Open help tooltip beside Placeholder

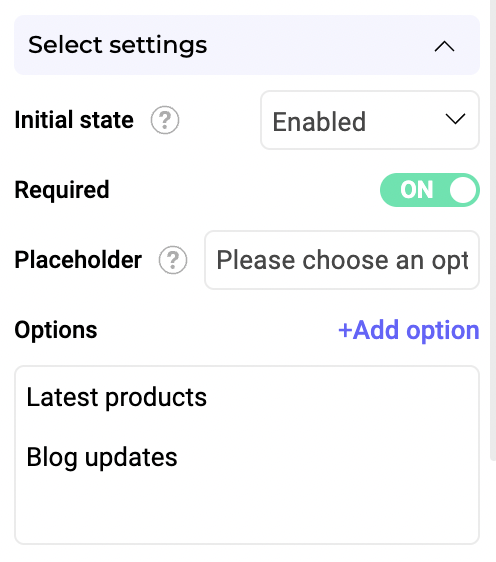[x=173, y=260]
